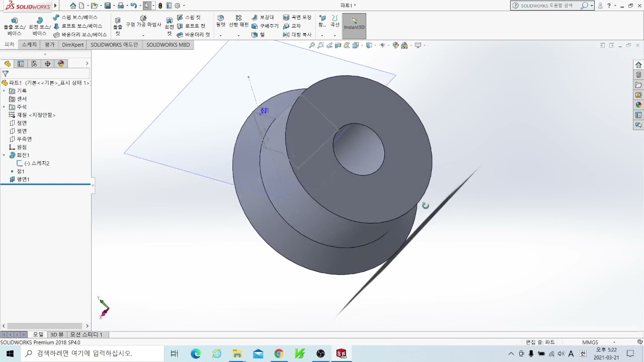
Task: Switch to 스케치 (Sketch) tab
Action: [29, 45]
